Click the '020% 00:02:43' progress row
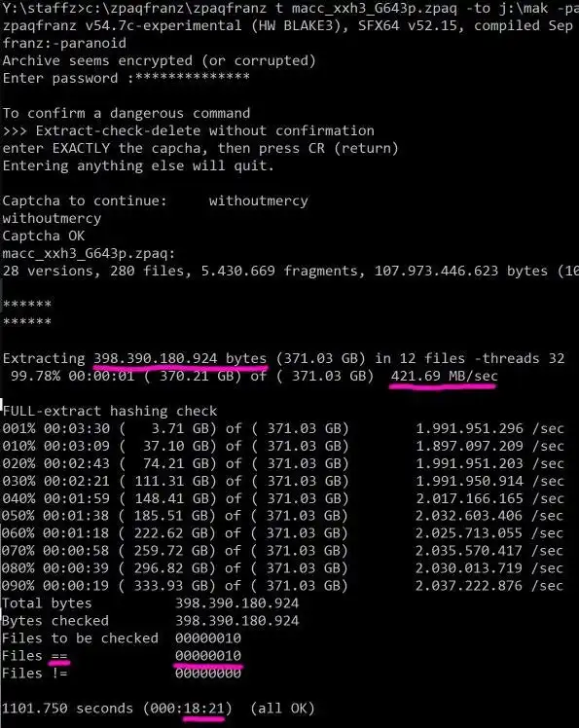This screenshot has height=728, width=579. tap(283, 464)
